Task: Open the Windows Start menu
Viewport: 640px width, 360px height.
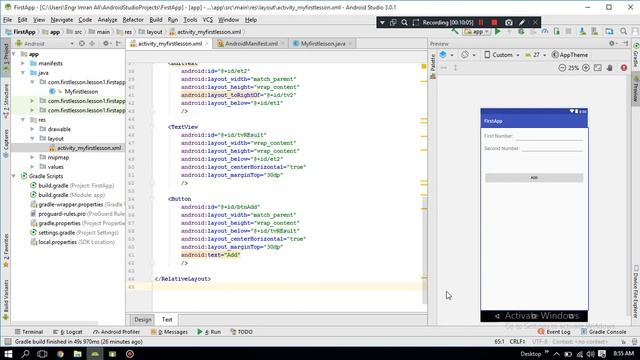Action: pos(8,354)
